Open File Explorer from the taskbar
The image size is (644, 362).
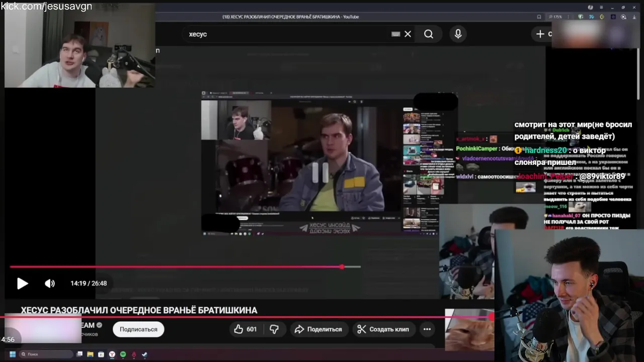[x=90, y=354]
